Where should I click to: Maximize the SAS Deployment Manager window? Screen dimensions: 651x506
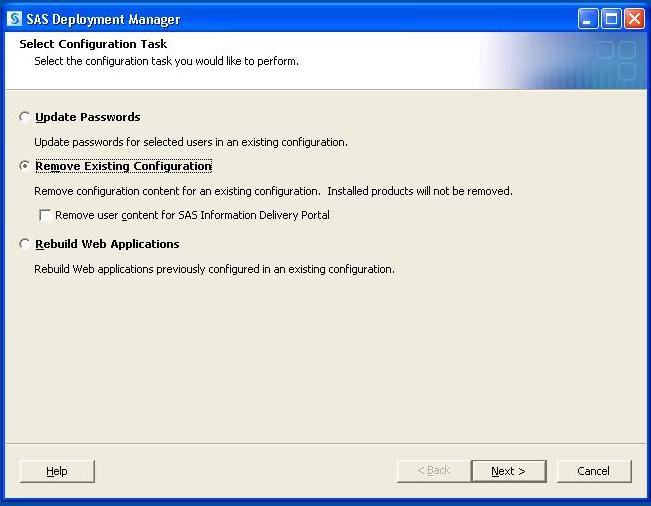[x=611, y=19]
